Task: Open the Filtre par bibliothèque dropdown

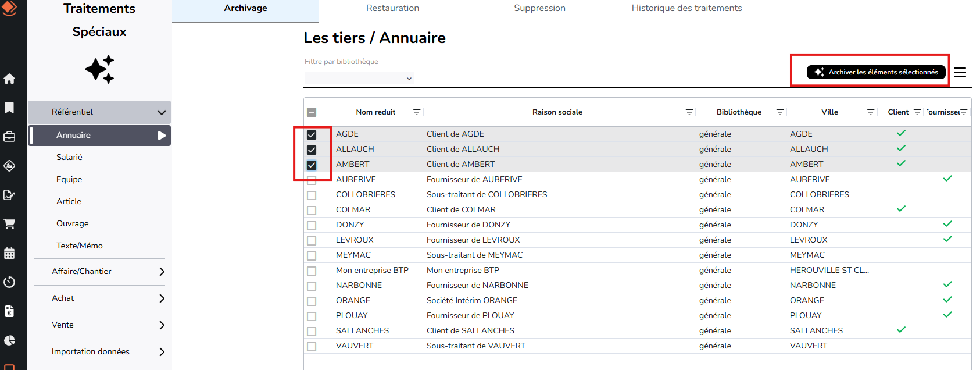Action: (x=359, y=77)
